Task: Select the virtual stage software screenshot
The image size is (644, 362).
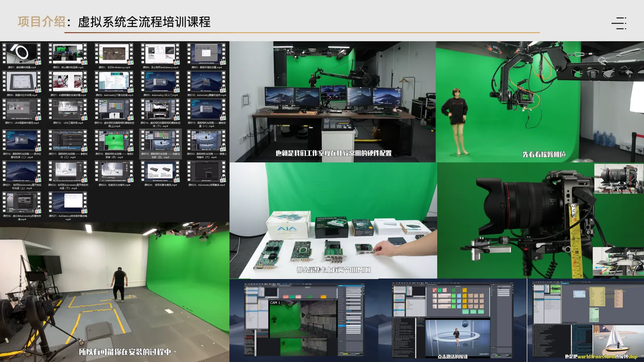Action: [453, 320]
